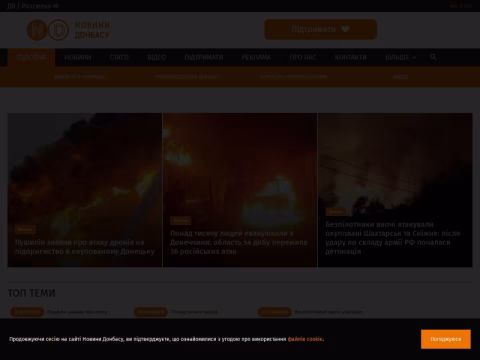Click category tag above the Безпілотники headline
Screen dimensions: 480x360
pyautogui.click(x=336, y=211)
